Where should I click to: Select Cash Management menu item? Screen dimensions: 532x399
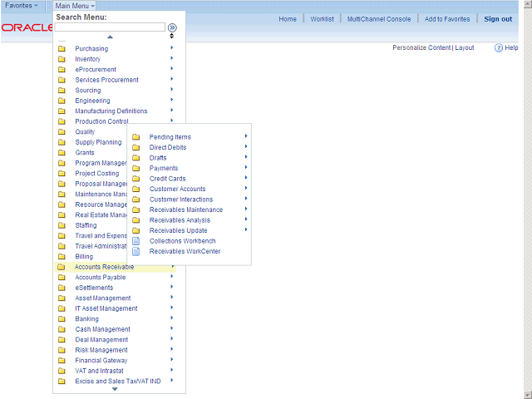[102, 329]
